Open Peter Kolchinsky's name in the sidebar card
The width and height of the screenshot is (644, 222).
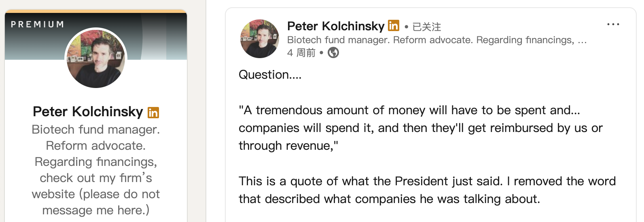pyautogui.click(x=88, y=112)
